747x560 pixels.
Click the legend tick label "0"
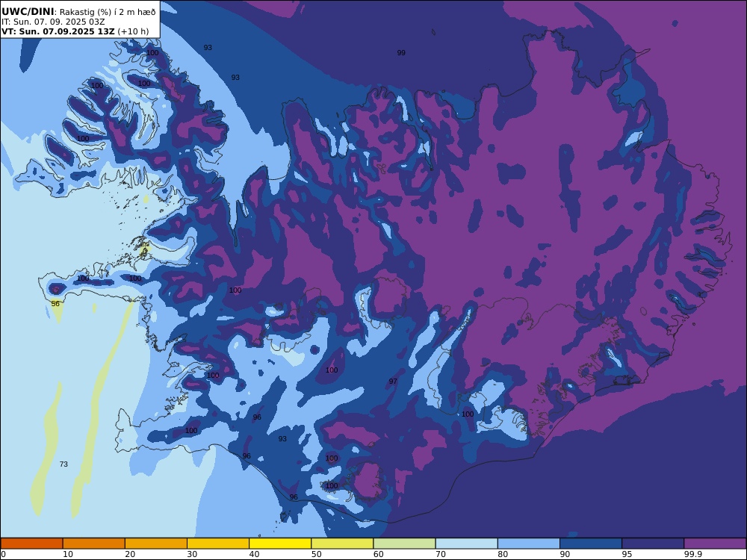point(3,554)
